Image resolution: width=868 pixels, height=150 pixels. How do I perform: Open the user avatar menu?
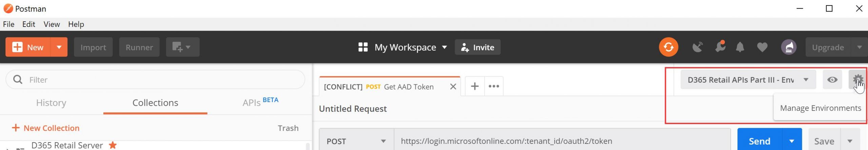(x=789, y=47)
